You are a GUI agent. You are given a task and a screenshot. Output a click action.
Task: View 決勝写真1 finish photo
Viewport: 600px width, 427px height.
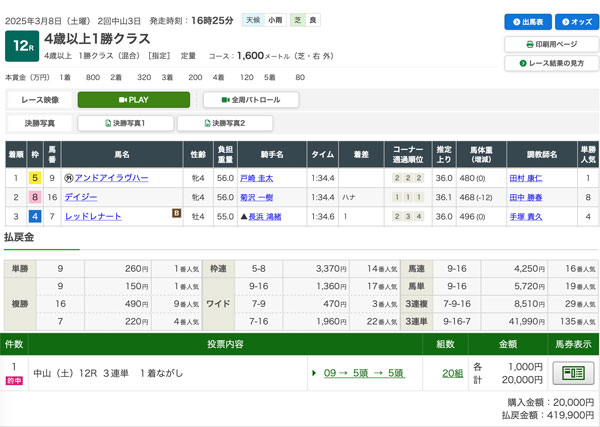point(125,123)
